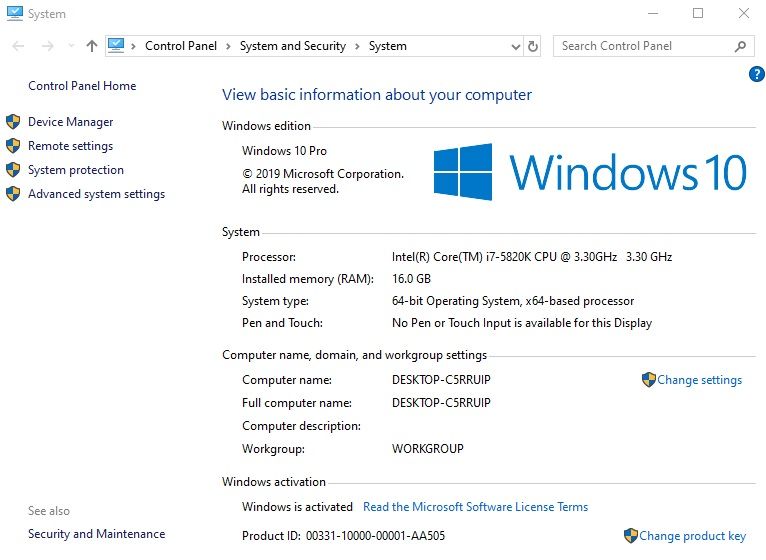766x560 pixels.
Task: Click Change product key
Action: tap(692, 536)
